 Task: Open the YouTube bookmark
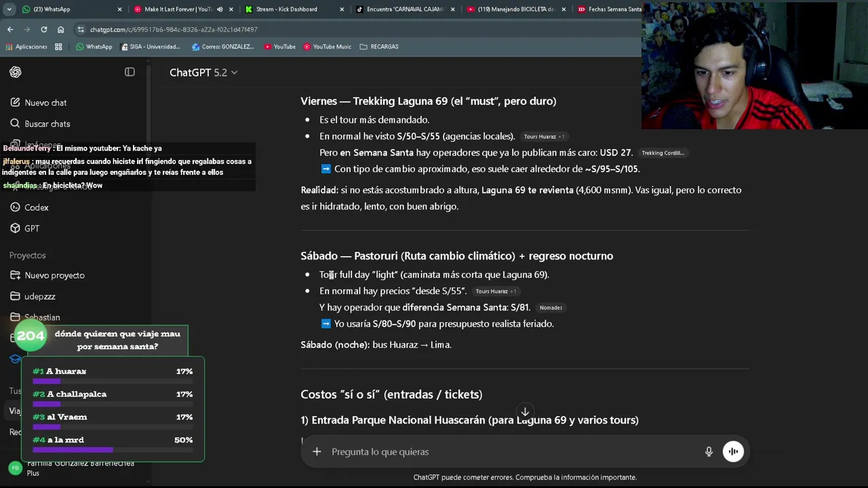click(279, 47)
